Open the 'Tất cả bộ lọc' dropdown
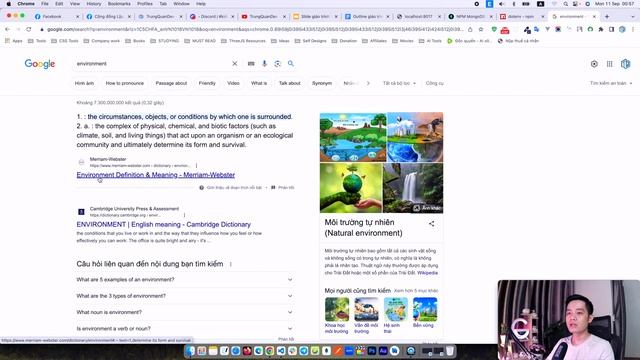Image resolution: width=640 pixels, height=360 pixels. click(x=399, y=83)
